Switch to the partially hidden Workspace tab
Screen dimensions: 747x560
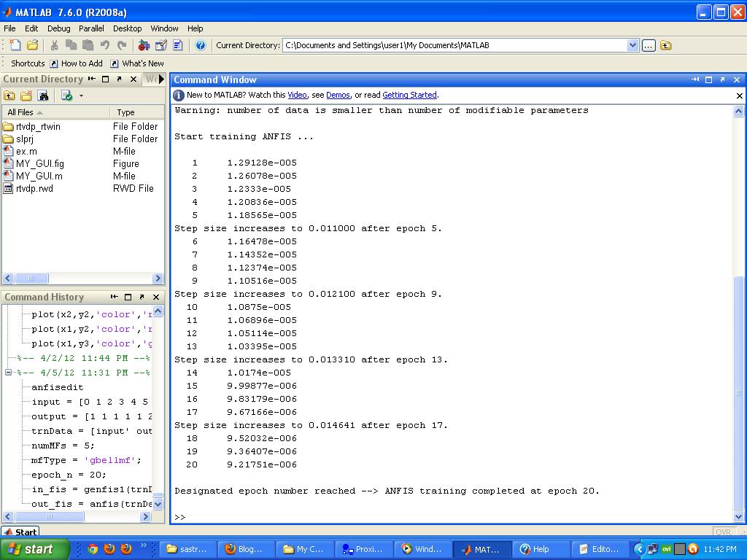(x=150, y=79)
